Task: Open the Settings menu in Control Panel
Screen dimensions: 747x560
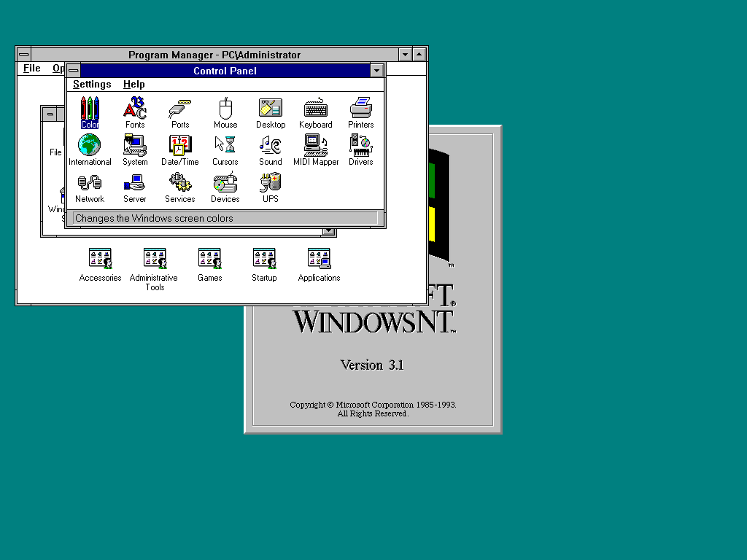Action: pos(92,85)
